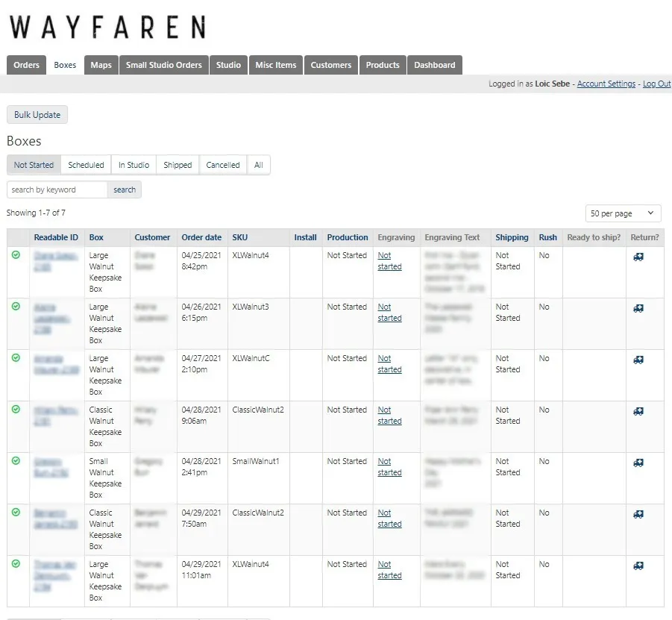Click the Bulk Update button

(x=37, y=114)
